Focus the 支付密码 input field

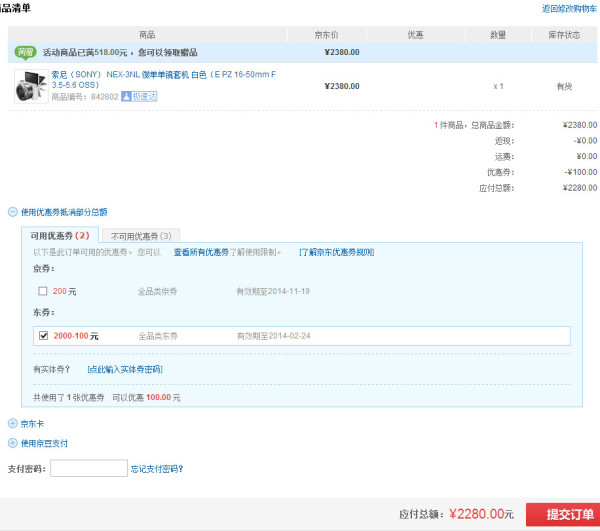[89, 468]
